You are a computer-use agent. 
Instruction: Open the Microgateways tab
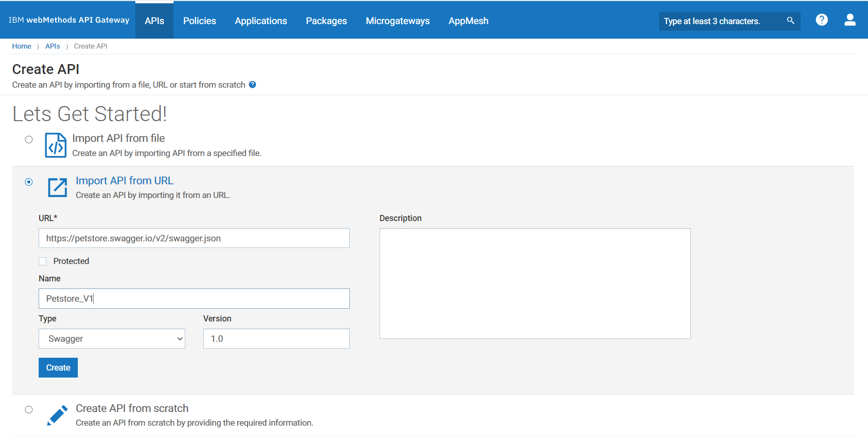[x=397, y=21]
